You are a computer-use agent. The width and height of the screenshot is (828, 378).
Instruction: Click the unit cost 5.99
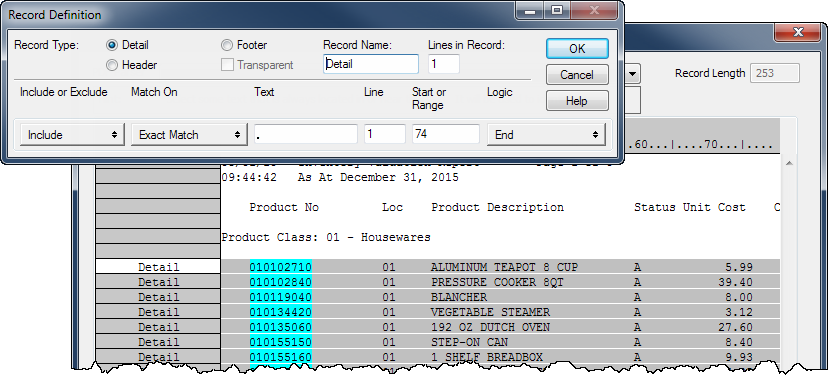tap(739, 267)
